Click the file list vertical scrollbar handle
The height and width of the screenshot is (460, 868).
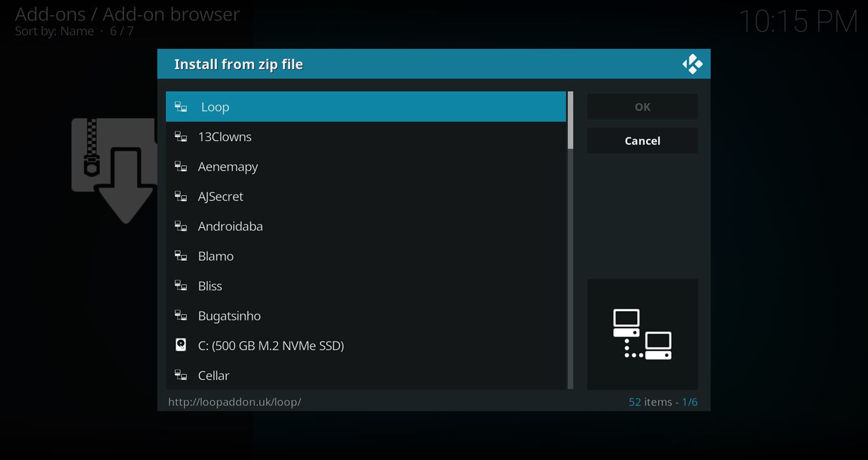coord(570,121)
